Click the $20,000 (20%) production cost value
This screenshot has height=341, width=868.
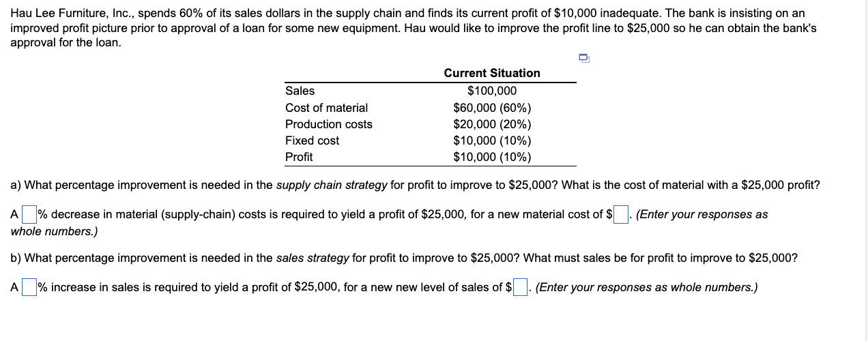(x=492, y=124)
